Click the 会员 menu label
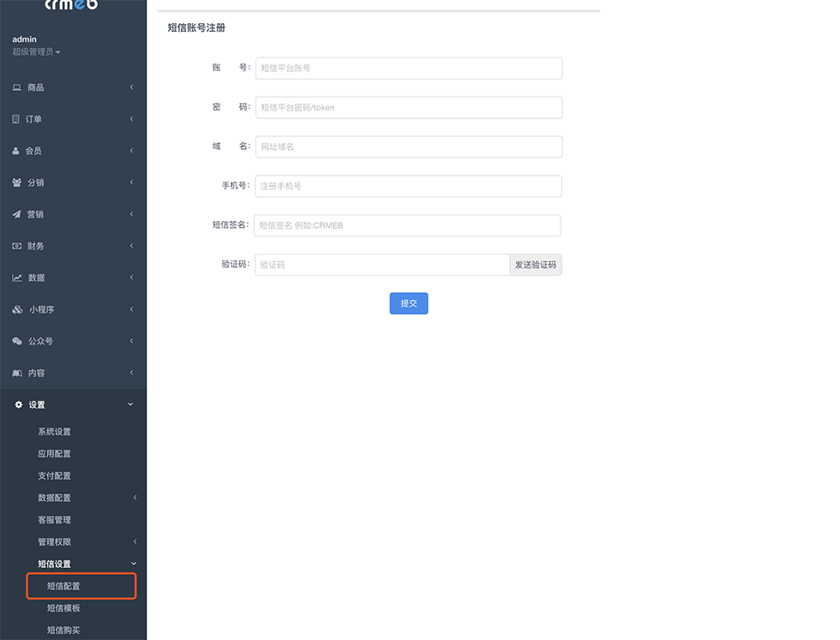The width and height of the screenshot is (840, 640). point(33,151)
